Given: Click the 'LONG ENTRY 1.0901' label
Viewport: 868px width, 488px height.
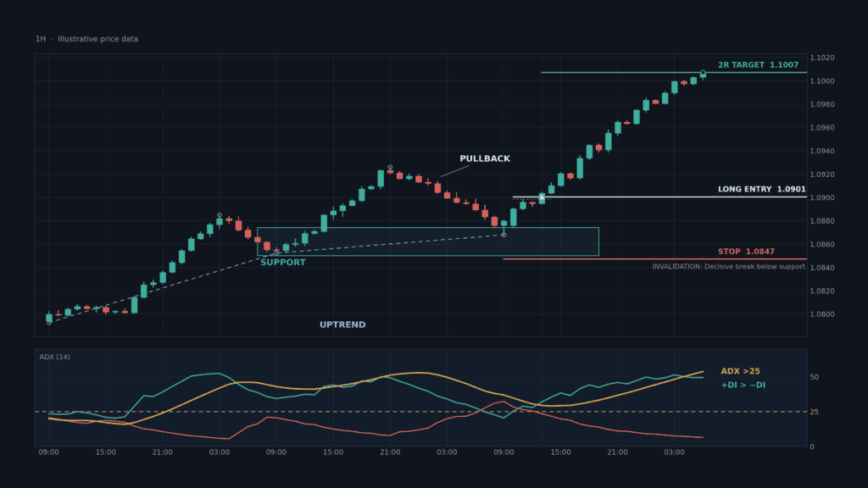Looking at the screenshot, I should point(762,189).
